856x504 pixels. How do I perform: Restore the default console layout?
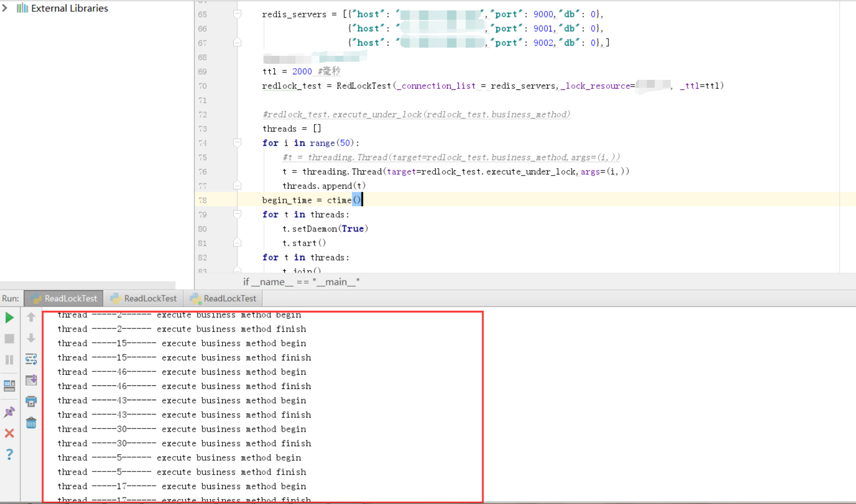[10, 386]
